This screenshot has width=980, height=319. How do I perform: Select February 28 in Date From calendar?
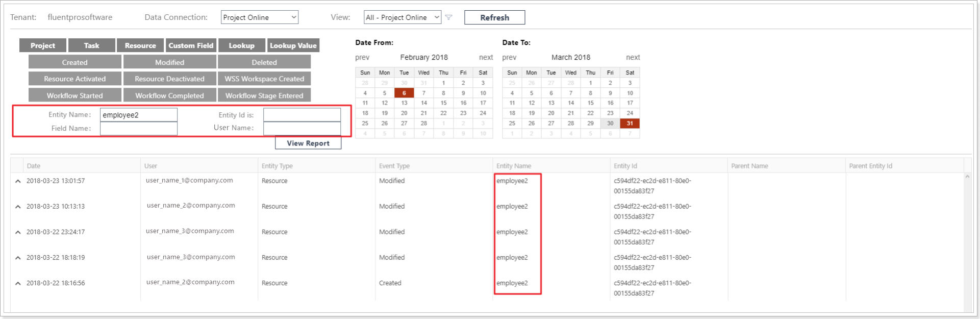tap(423, 123)
